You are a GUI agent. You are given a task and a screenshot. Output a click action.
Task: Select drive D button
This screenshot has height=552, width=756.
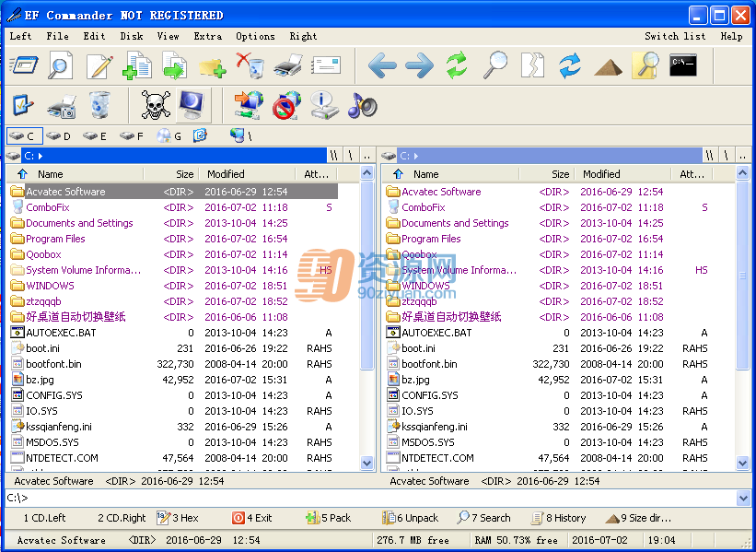point(58,136)
